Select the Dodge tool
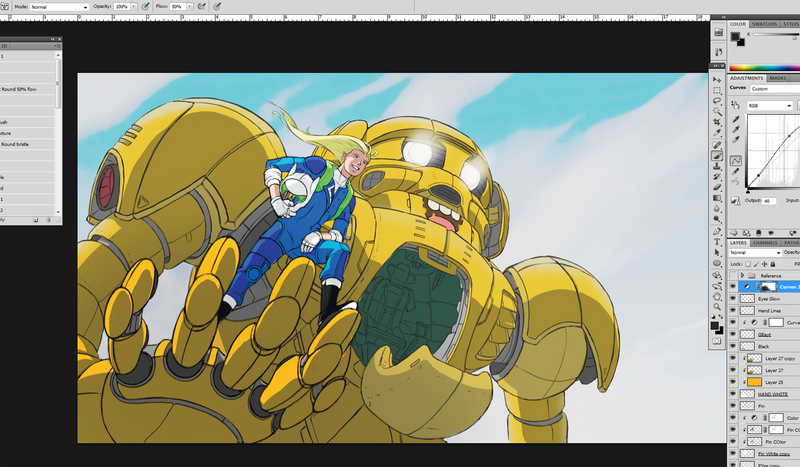 tap(717, 219)
